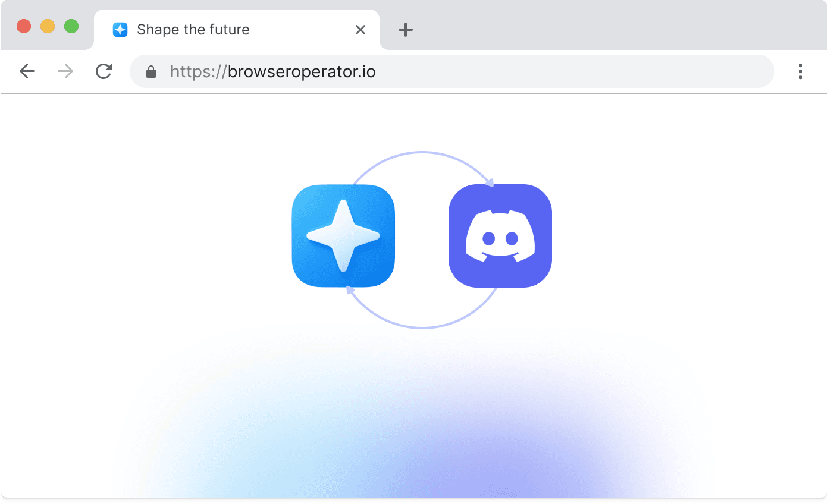Click the browseroperator.io address bar
828x504 pixels.
452,72
